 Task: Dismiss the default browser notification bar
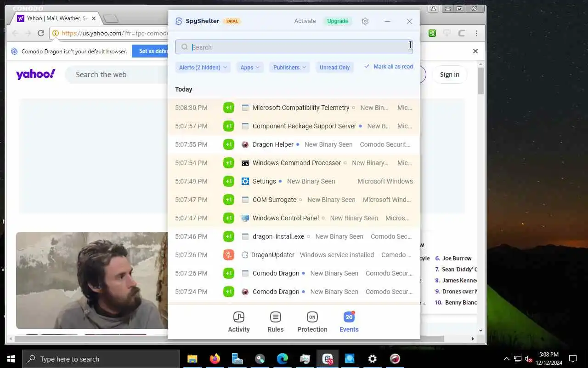475,51
